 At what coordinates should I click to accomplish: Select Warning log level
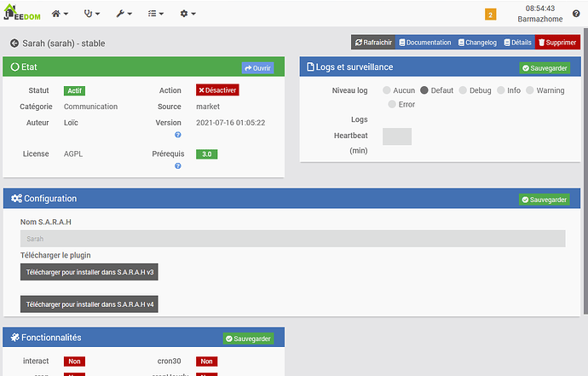529,90
